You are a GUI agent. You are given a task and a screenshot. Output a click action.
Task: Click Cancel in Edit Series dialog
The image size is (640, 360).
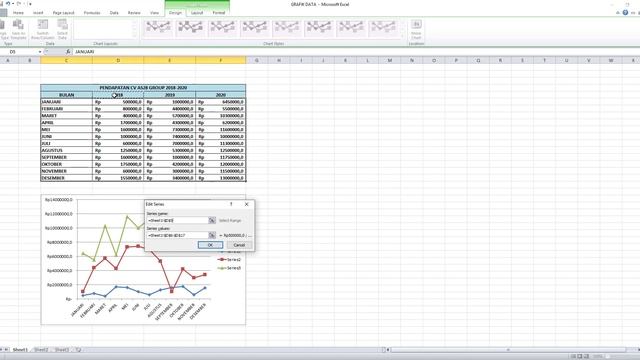239,245
